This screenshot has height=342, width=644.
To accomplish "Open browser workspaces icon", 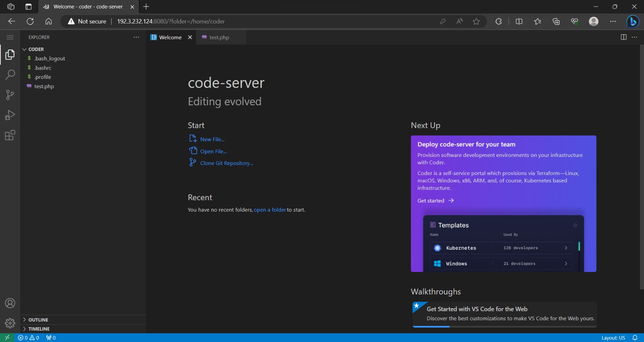I will point(11,6).
